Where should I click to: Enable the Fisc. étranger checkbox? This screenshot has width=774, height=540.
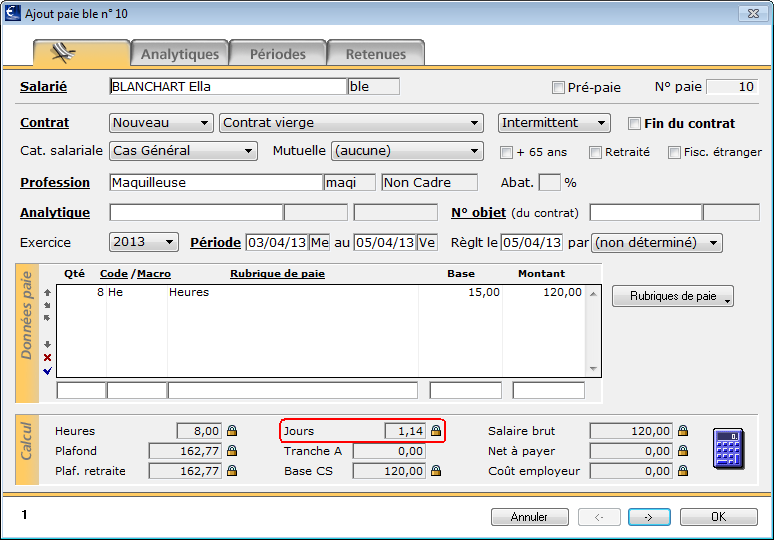674,153
